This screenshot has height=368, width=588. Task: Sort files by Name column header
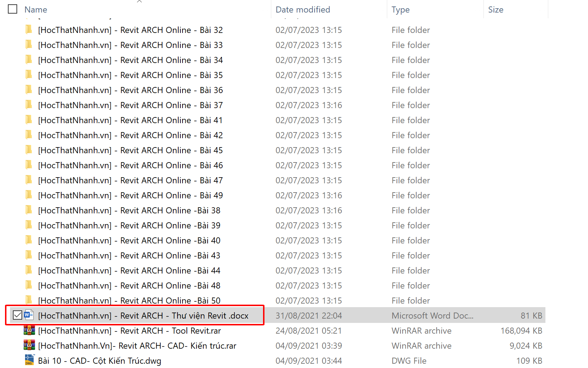click(36, 10)
